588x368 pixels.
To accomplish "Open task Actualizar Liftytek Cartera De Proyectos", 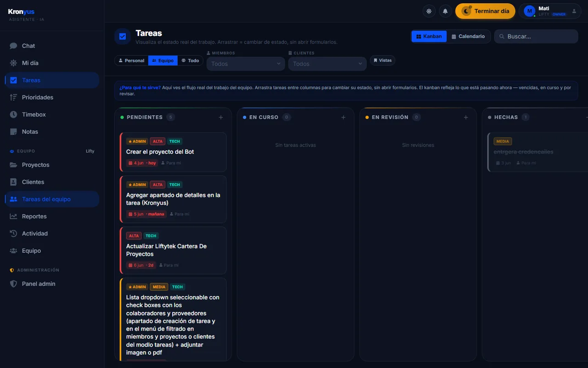I will coord(173,250).
